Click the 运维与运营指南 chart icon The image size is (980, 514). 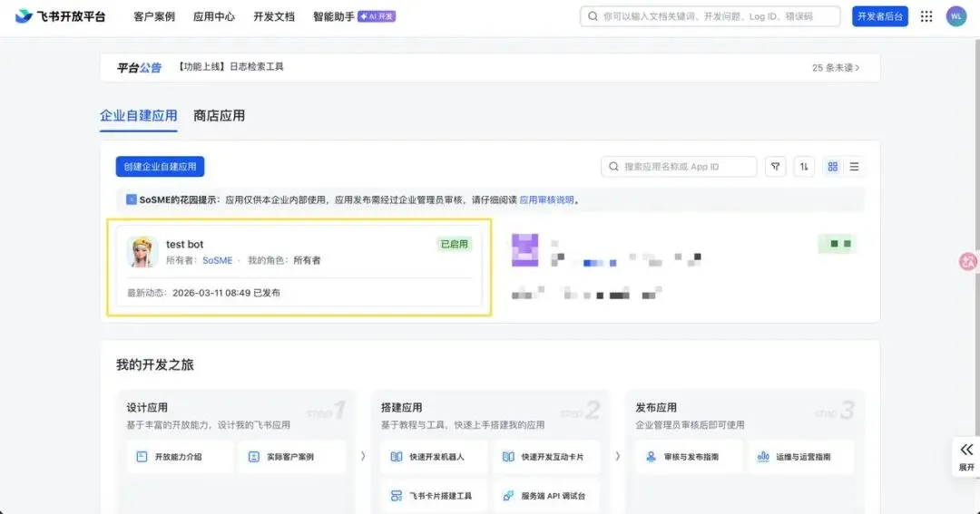point(763,457)
